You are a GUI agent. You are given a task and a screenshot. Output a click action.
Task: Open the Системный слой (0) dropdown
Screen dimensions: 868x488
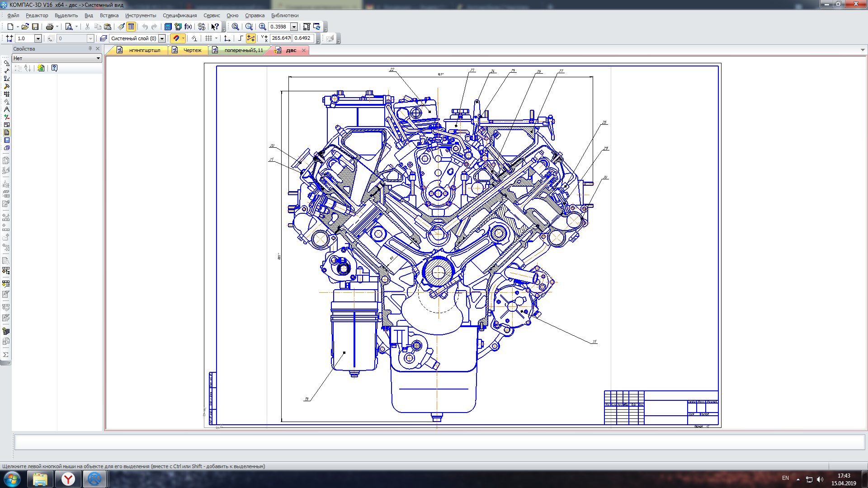pyautogui.click(x=162, y=38)
